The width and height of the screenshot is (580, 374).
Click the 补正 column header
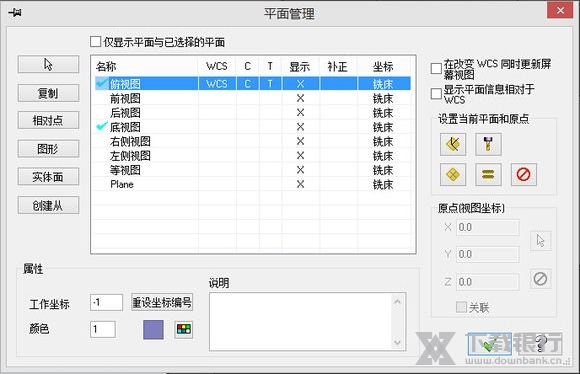[x=338, y=66]
